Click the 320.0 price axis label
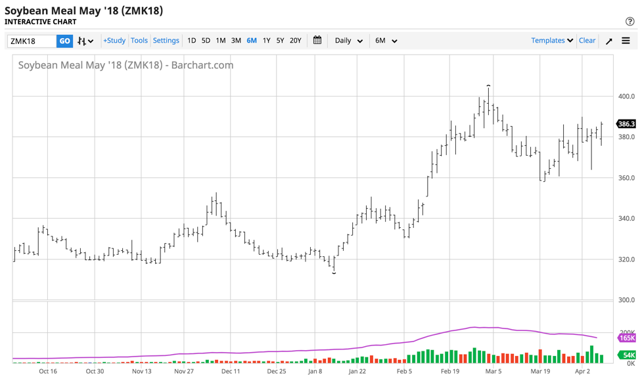The height and width of the screenshot is (379, 640). [x=627, y=259]
